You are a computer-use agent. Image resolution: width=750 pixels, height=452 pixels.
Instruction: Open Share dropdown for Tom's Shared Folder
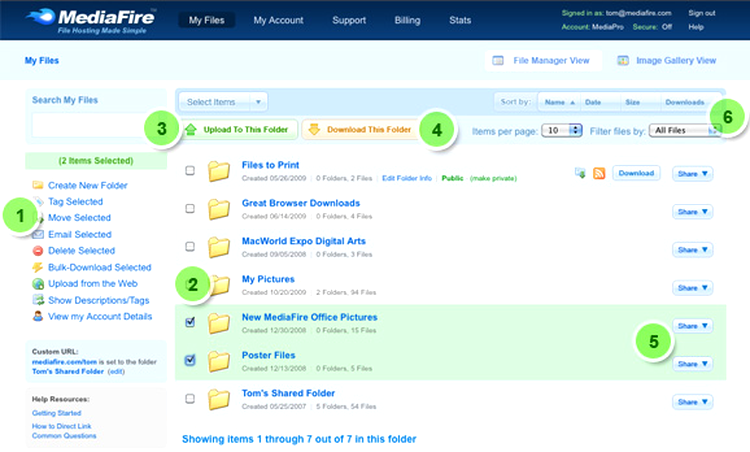point(692,402)
